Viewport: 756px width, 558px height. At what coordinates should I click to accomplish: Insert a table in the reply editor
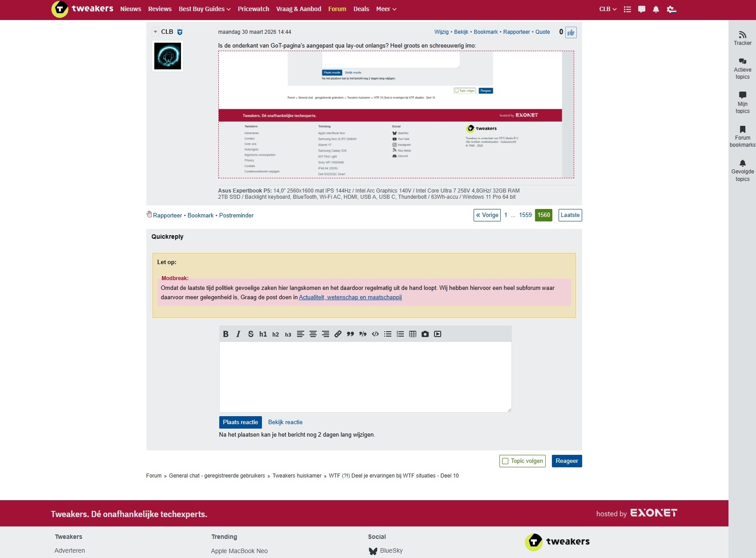413,333
